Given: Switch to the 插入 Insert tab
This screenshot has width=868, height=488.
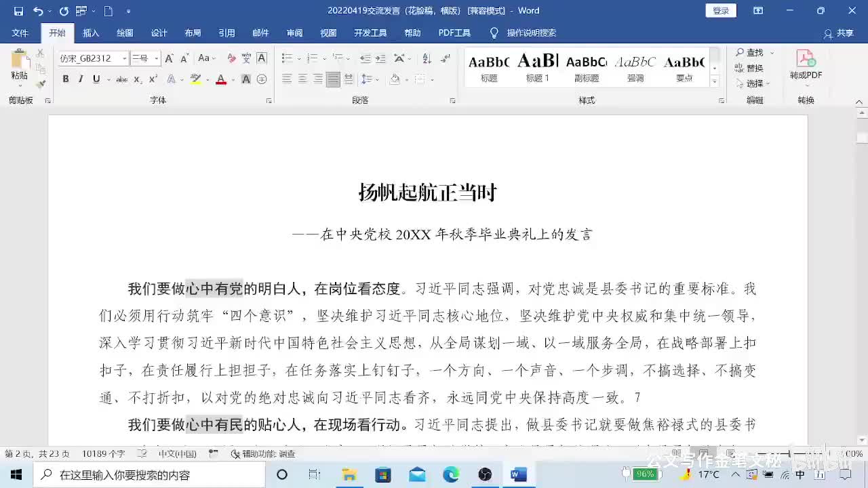Looking at the screenshot, I should point(91,33).
